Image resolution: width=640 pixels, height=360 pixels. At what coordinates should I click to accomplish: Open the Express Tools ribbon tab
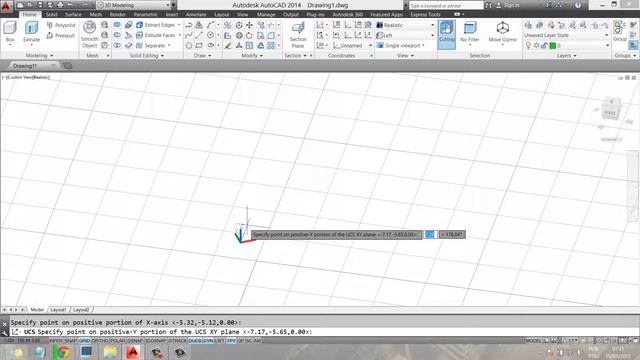click(425, 14)
